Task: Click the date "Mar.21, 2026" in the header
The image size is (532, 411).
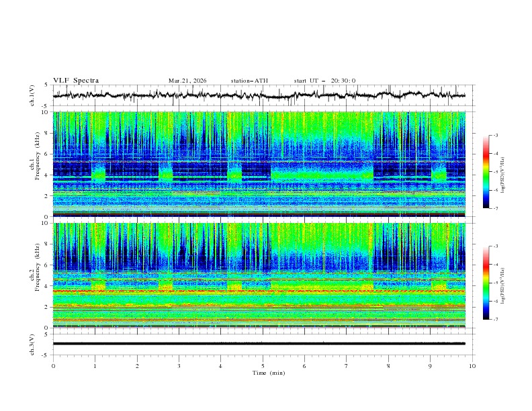Action: pyautogui.click(x=187, y=81)
